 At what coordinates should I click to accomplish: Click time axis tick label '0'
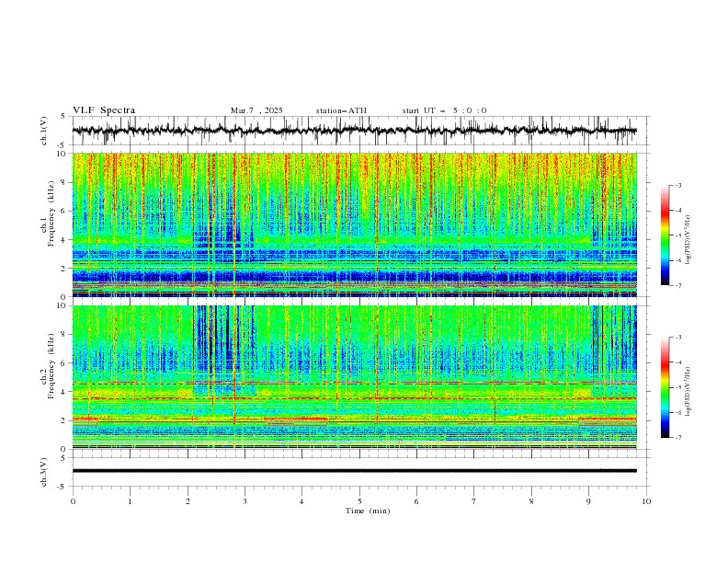[x=73, y=501]
